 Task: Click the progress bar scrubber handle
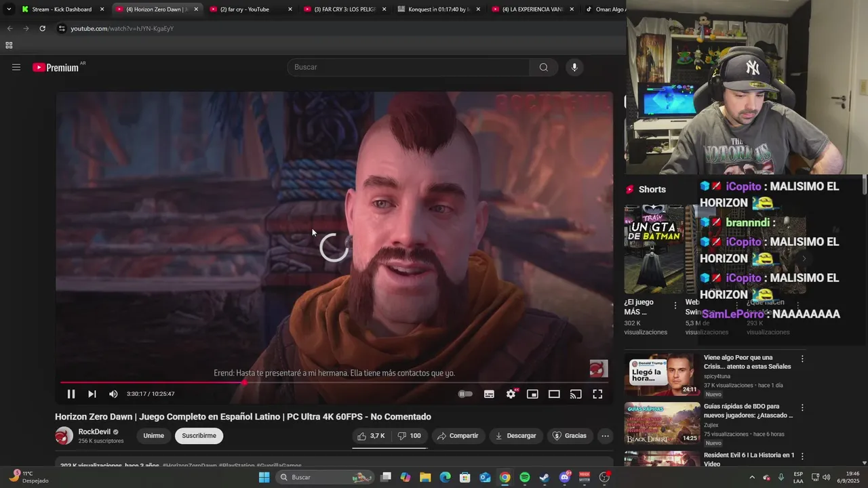pyautogui.click(x=245, y=382)
